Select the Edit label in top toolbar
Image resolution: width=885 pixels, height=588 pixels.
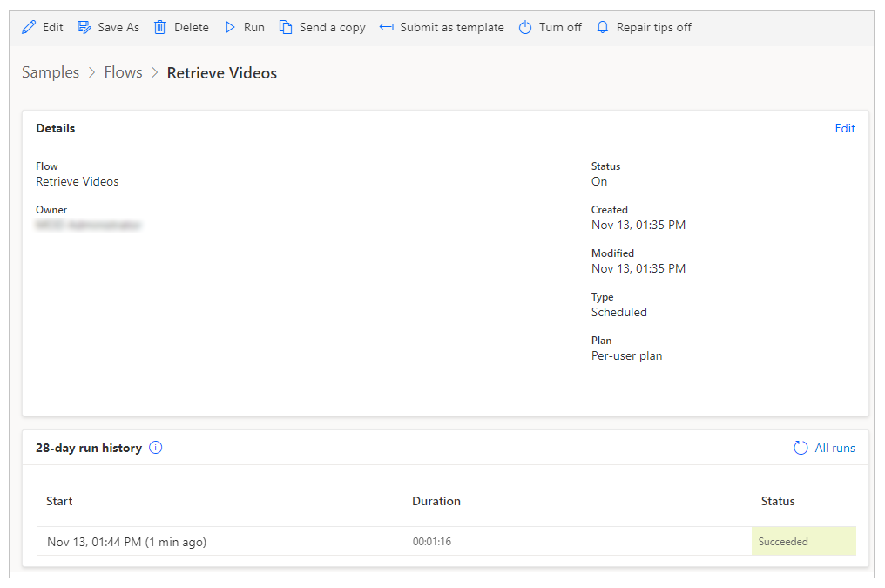click(x=53, y=27)
